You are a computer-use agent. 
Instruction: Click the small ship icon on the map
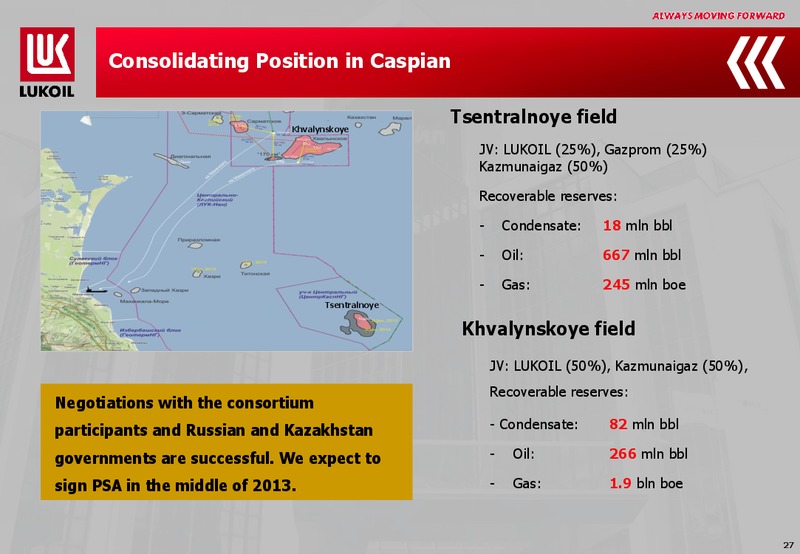click(96, 290)
